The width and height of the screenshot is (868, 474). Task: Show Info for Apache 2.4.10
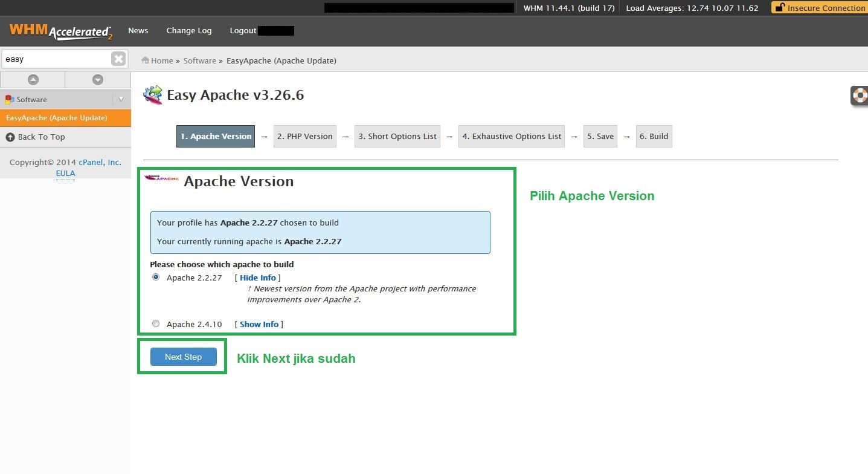259,325
